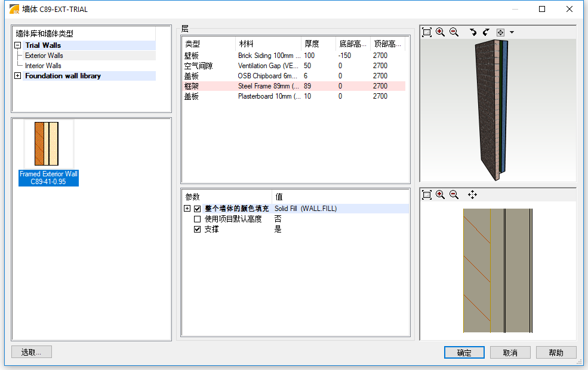Viewport: 588px width, 370px height.
Task: Maximize the 墙体 C89-EXT-TRIAL window
Action: [542, 9]
